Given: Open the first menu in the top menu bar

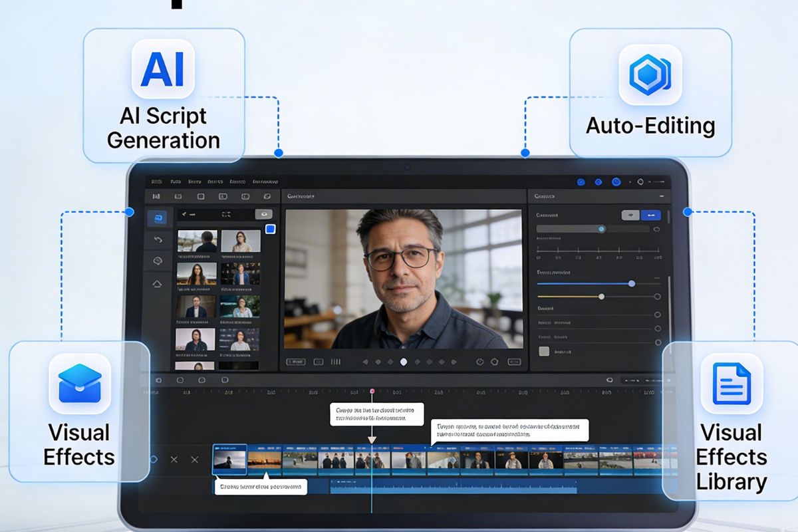Looking at the screenshot, I should tap(157, 182).
